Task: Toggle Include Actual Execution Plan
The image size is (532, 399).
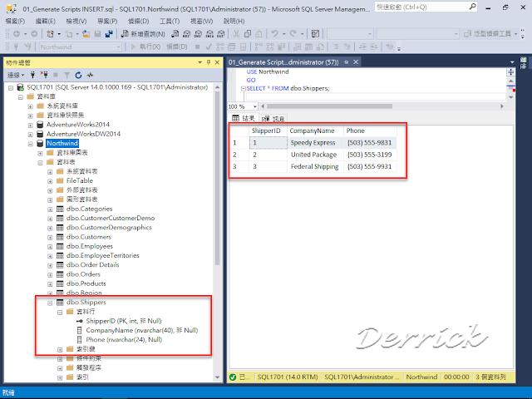Action: [259, 47]
